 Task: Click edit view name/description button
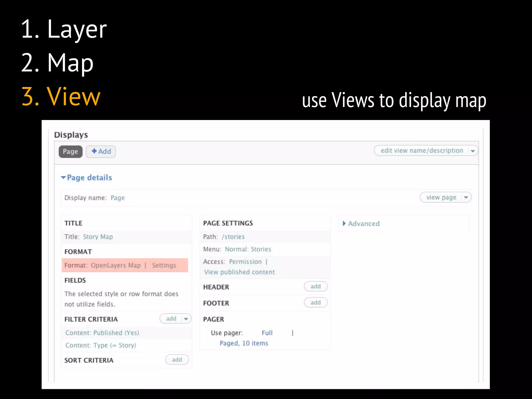(x=422, y=150)
